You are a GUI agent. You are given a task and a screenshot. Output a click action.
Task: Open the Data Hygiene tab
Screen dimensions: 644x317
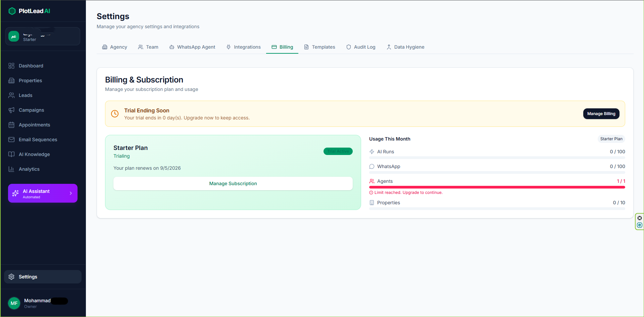pyautogui.click(x=405, y=47)
